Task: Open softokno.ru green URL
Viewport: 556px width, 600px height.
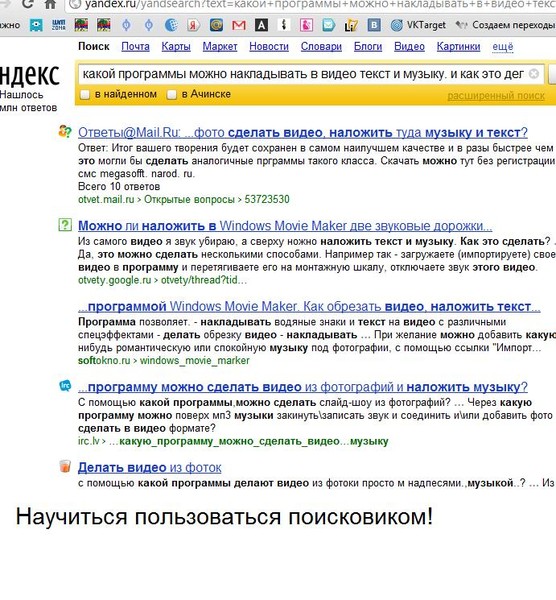Action: pyautogui.click(x=104, y=360)
